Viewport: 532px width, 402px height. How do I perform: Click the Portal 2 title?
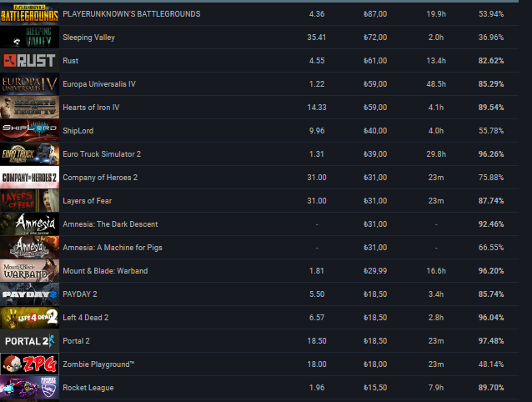tap(77, 341)
